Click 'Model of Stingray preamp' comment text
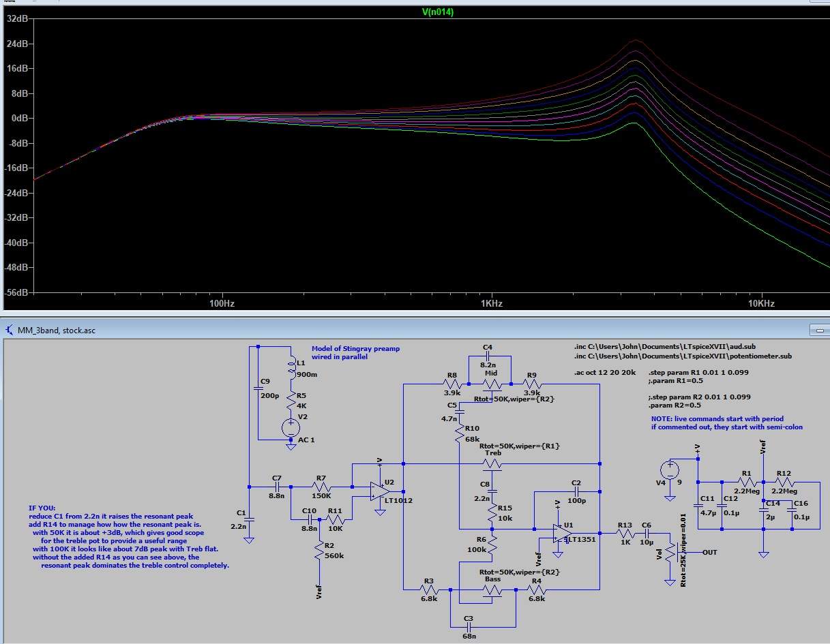Viewport: 830px width, 644px height. 355,348
